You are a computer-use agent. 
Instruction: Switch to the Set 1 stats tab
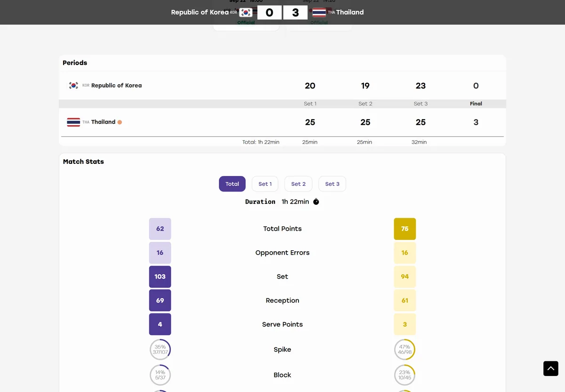click(265, 184)
